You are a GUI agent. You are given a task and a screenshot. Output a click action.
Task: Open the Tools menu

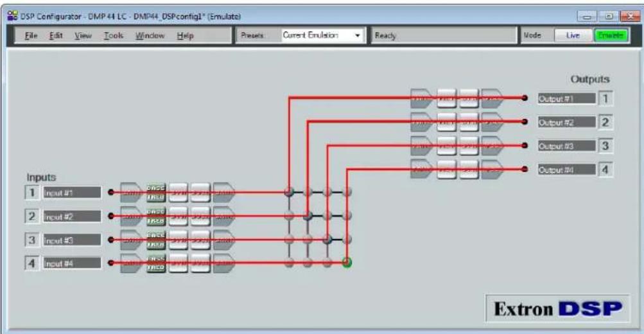click(x=114, y=36)
